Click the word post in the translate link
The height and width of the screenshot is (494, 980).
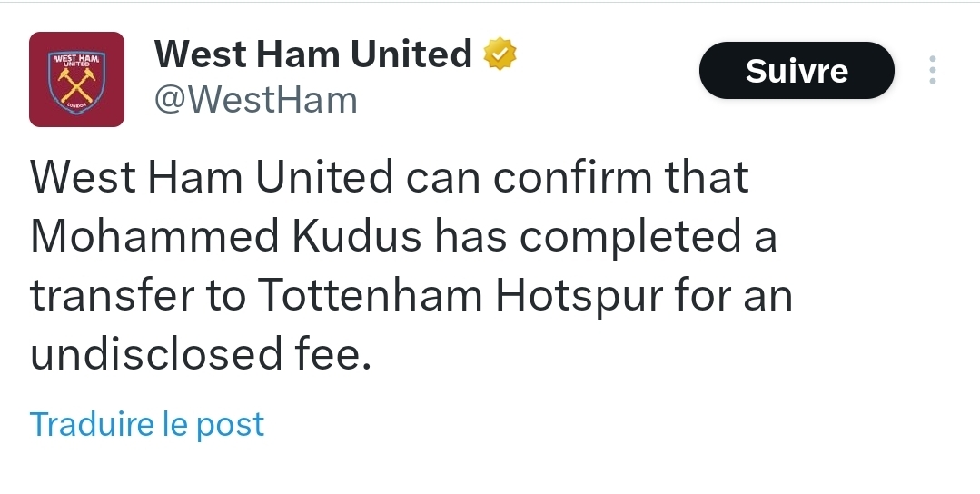coord(231,424)
